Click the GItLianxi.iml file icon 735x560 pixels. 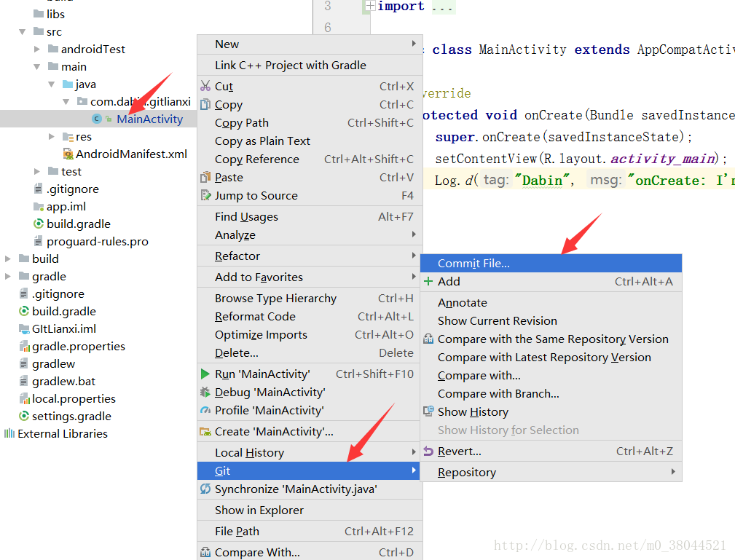coord(24,328)
